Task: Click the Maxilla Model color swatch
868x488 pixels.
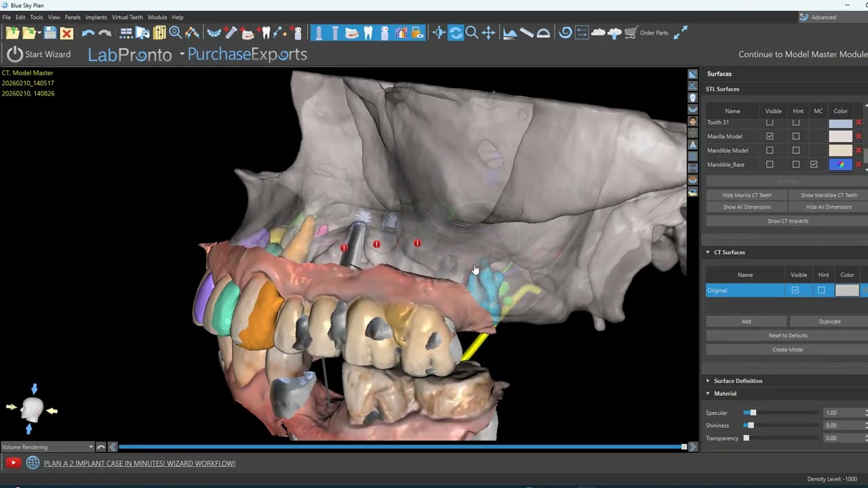Action: 840,136
